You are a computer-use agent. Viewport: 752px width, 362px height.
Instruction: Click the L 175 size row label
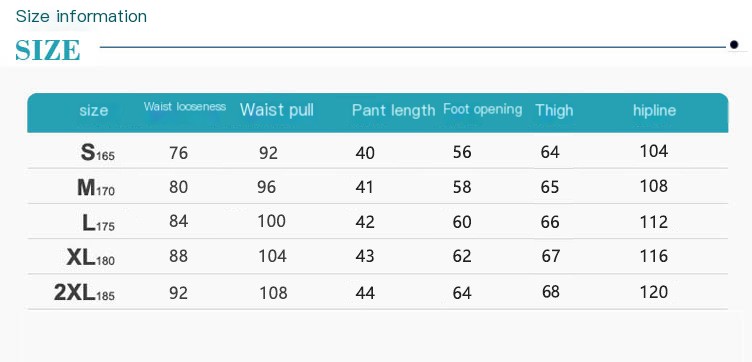tap(98, 222)
